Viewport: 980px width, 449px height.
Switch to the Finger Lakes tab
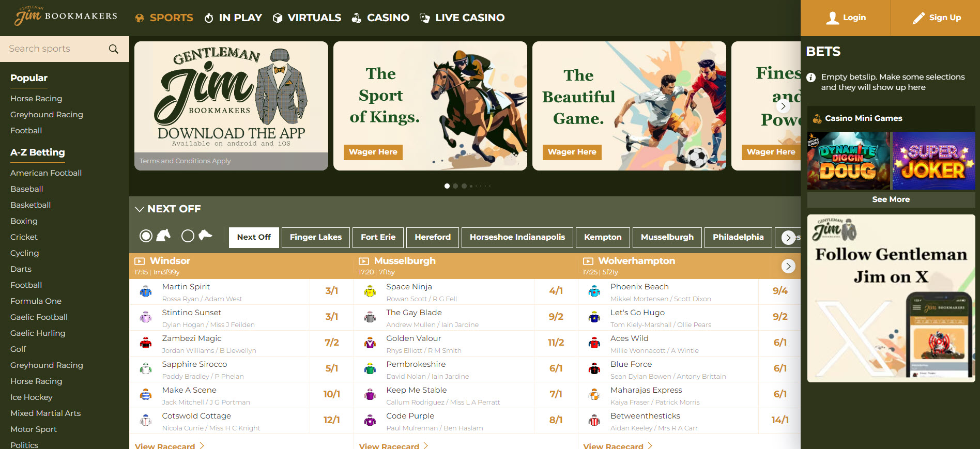316,237
